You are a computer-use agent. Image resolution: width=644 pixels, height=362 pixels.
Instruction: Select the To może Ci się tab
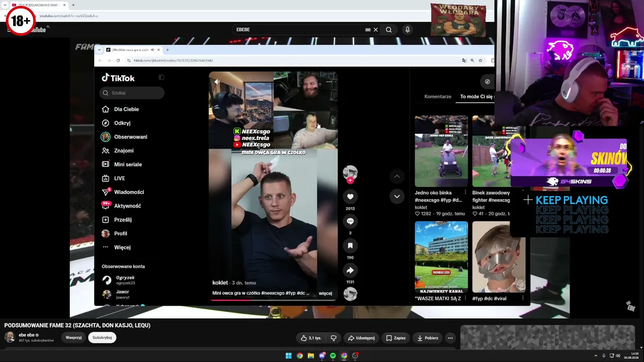click(x=477, y=97)
